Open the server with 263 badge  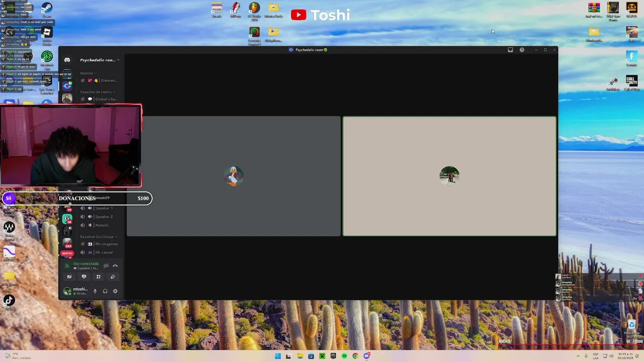[x=67, y=243]
